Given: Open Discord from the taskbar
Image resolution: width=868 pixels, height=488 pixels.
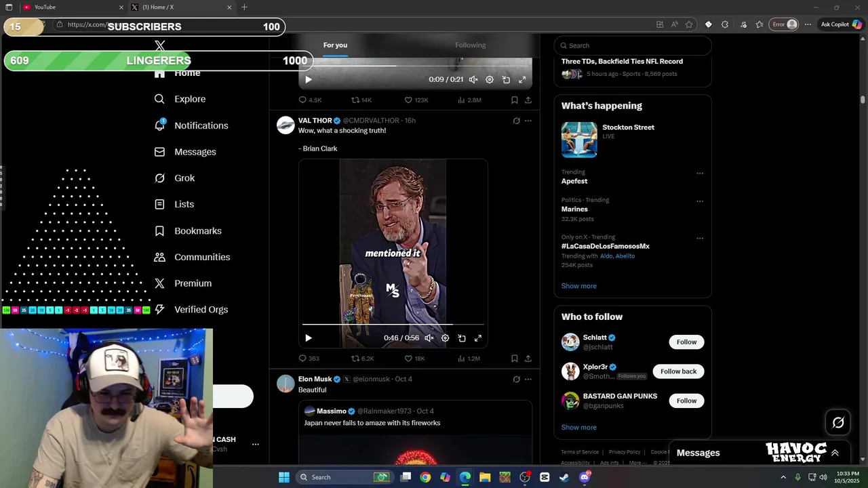Looking at the screenshot, I should click(x=585, y=477).
